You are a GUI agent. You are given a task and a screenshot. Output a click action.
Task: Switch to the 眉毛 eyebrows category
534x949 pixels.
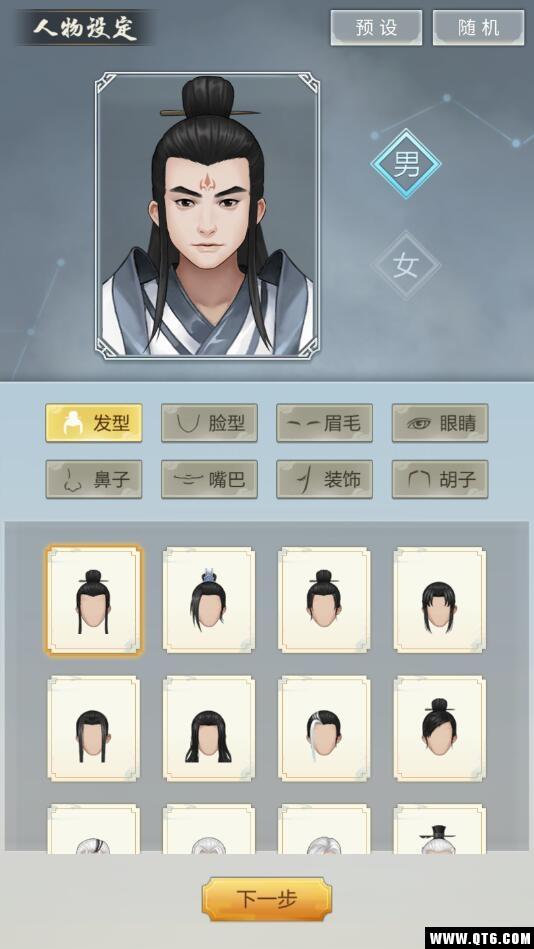click(x=325, y=423)
